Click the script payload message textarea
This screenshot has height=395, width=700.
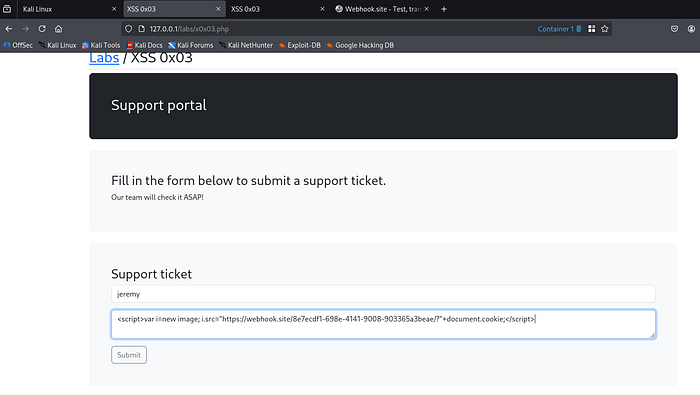[x=383, y=324]
